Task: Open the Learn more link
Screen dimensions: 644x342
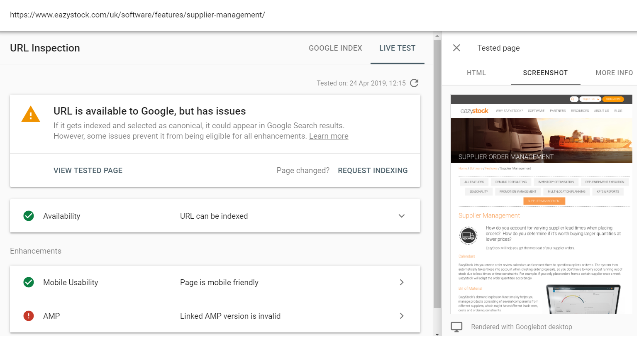Action: point(329,136)
